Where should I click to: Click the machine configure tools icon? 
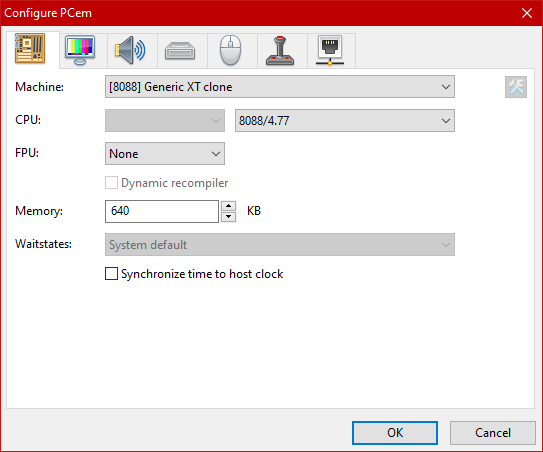[516, 87]
